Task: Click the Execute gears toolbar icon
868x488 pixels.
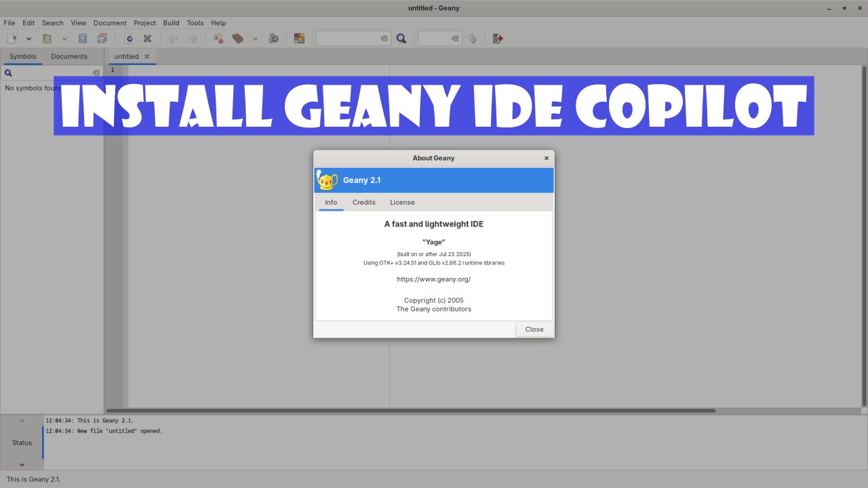Action: [x=273, y=39]
